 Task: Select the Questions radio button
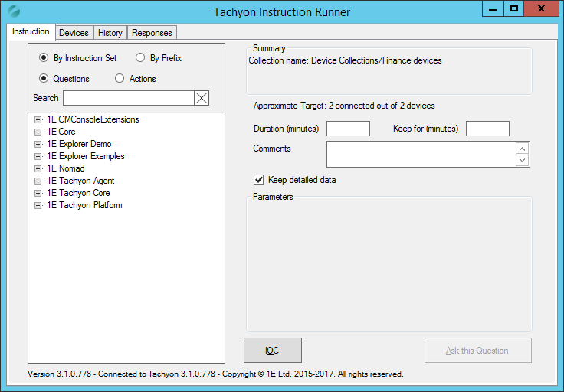click(x=44, y=79)
